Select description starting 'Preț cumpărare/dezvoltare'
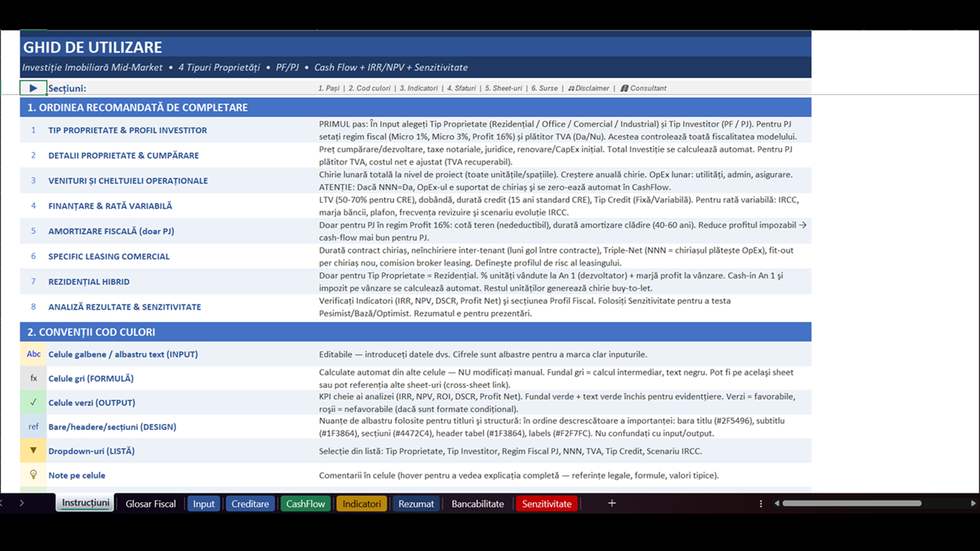The height and width of the screenshot is (551, 980). pyautogui.click(x=564, y=155)
